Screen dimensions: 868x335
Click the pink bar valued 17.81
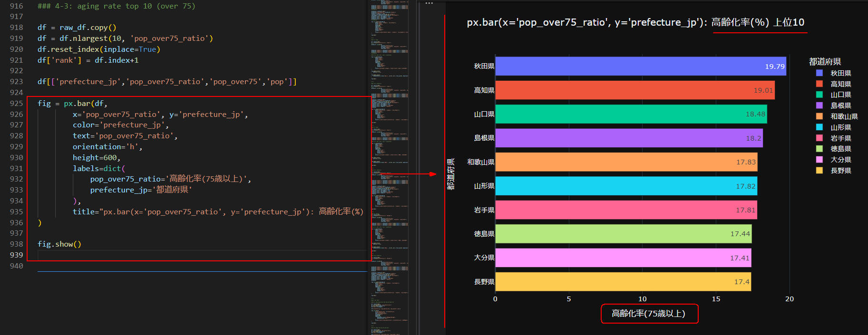tap(626, 210)
